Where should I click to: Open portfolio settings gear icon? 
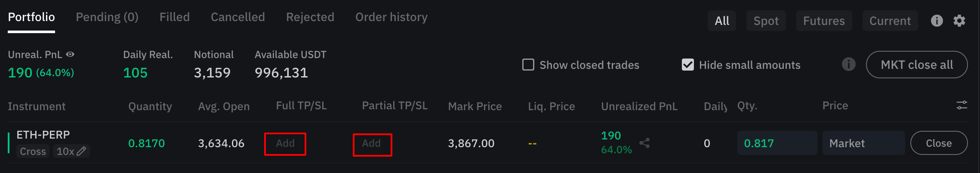point(959,21)
